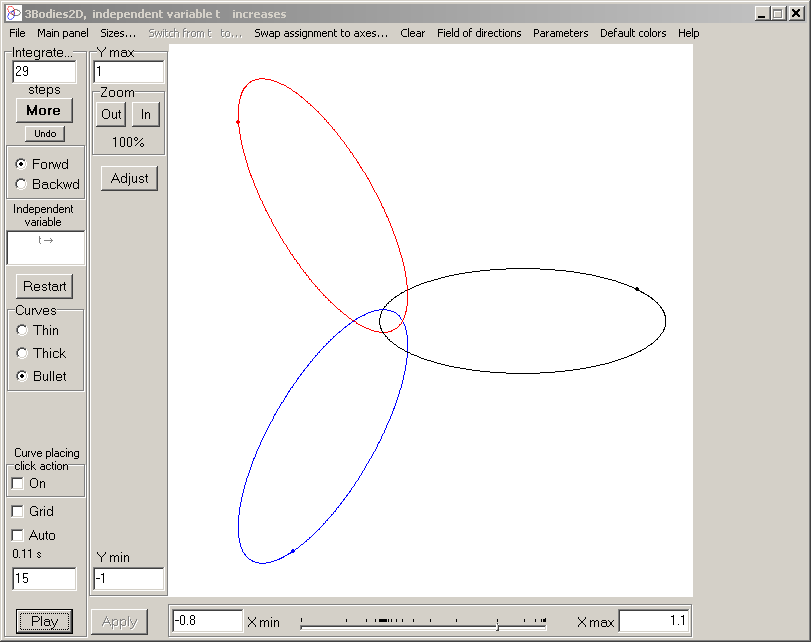Click the 0.11 s timing text
The width and height of the screenshot is (811, 642).
pos(27,554)
